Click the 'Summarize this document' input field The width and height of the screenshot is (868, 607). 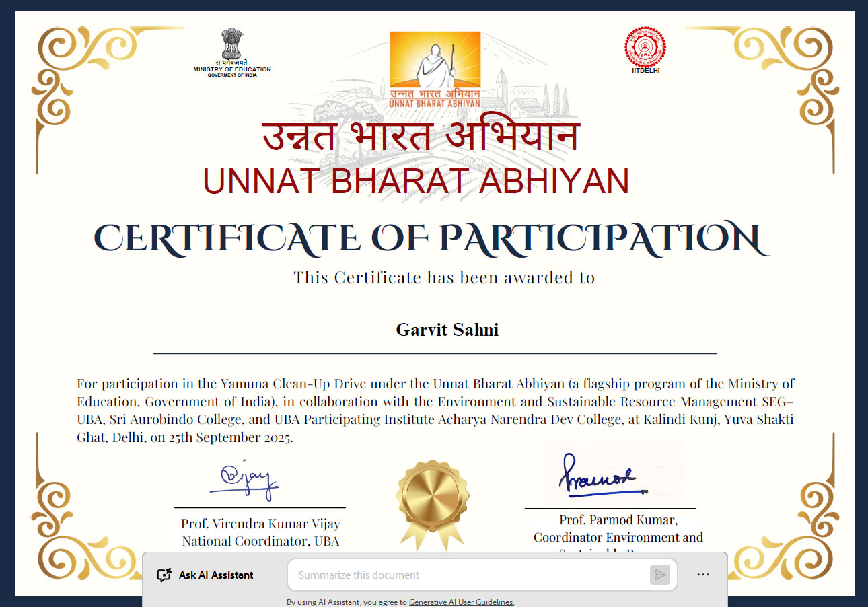(x=468, y=575)
